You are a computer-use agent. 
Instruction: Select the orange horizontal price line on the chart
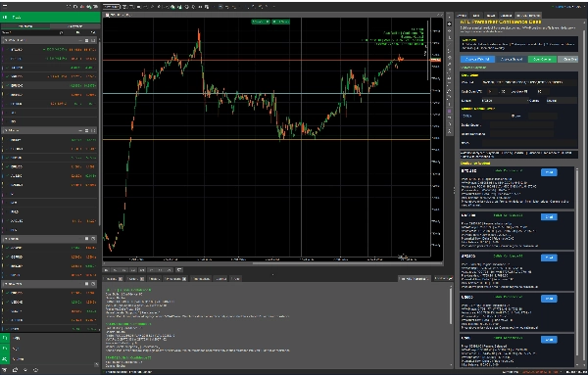267,60
